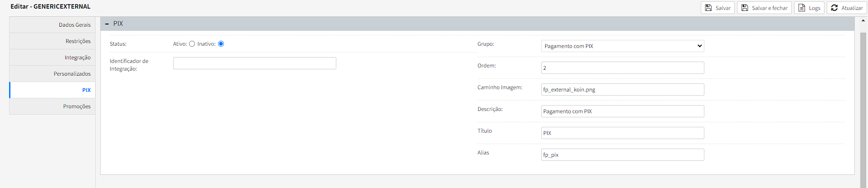Click the Atualizar refresh arrows icon
Viewport: 868px width, 188px height.
pyautogui.click(x=834, y=8)
